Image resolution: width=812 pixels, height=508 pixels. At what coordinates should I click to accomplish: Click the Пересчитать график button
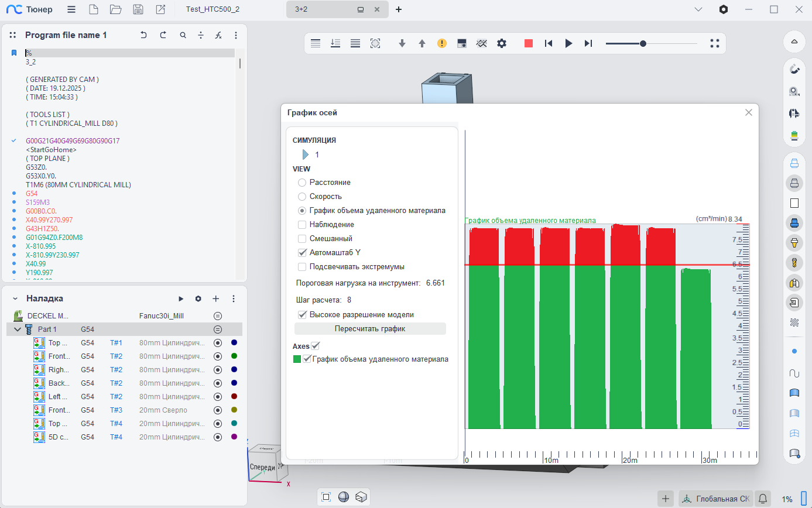coord(369,329)
